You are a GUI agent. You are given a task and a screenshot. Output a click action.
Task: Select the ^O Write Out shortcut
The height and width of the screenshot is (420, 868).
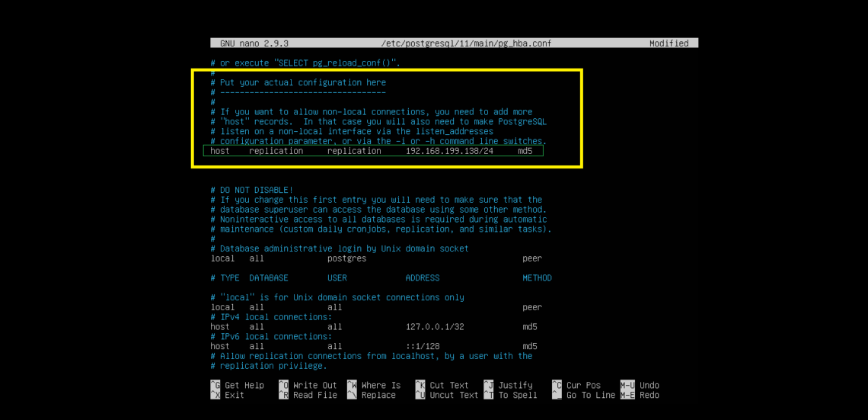(x=308, y=385)
